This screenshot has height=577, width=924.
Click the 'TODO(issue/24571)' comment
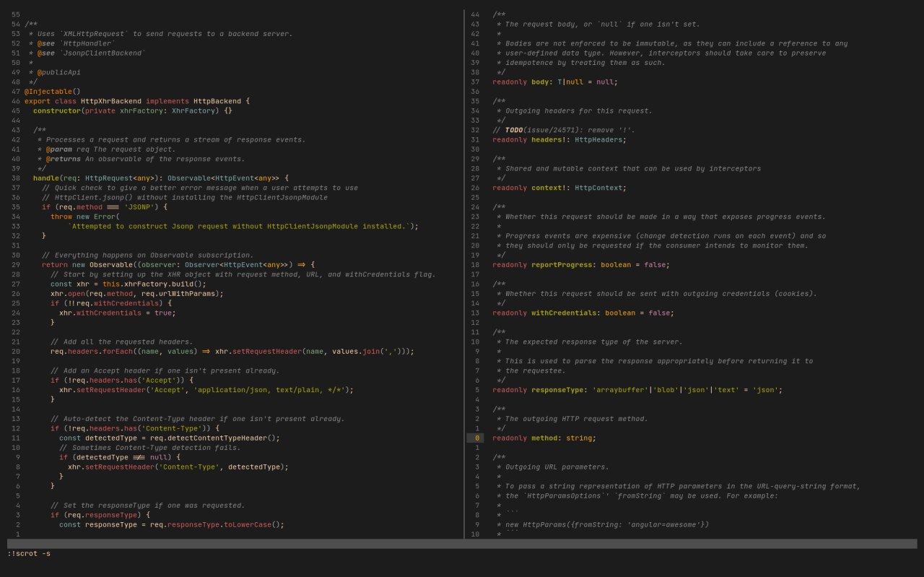pos(564,130)
